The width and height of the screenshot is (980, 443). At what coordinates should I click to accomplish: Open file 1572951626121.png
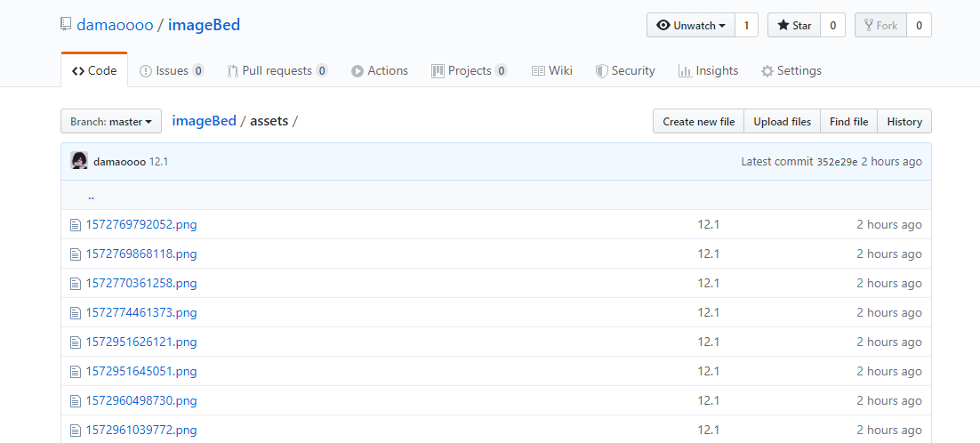141,342
